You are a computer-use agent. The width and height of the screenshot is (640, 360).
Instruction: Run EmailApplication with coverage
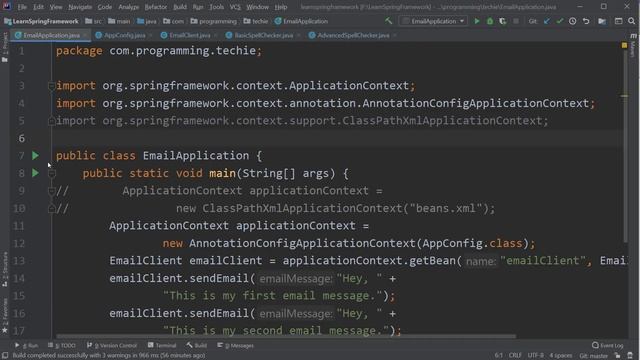[x=503, y=21]
